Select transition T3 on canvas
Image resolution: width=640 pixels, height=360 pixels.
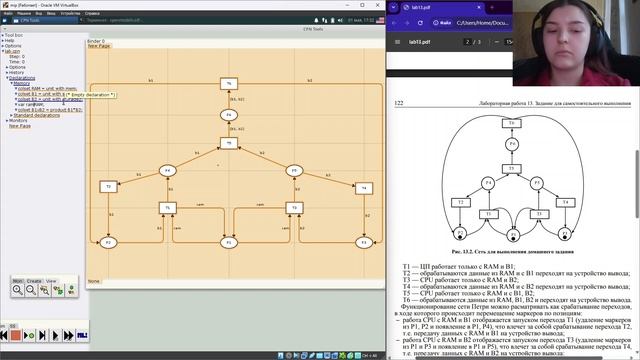pyautogui.click(x=294, y=208)
